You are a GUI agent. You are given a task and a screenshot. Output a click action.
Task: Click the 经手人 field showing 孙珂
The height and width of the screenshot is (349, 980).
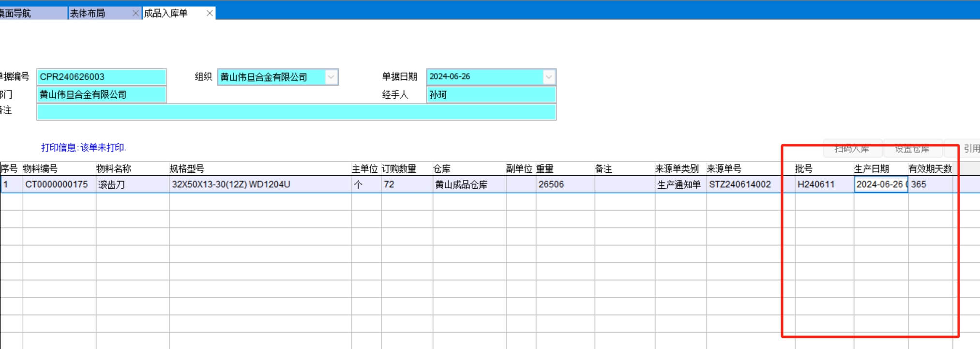click(491, 95)
